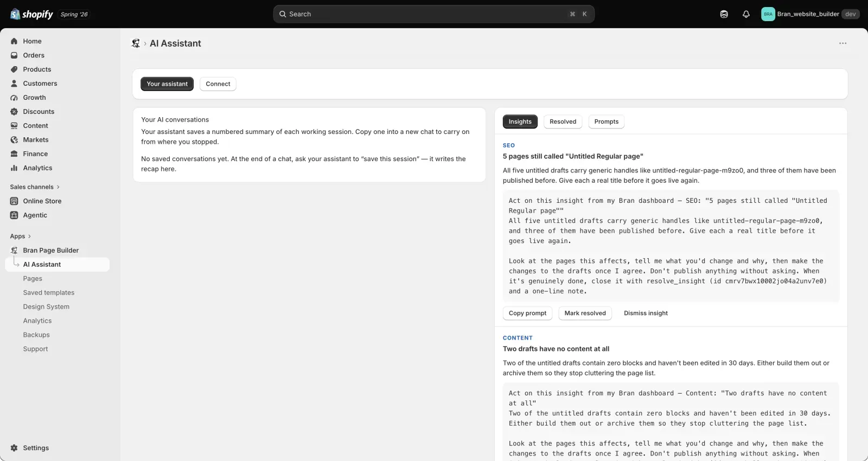
Task: Open the Home icon in sidebar
Action: coord(14,41)
